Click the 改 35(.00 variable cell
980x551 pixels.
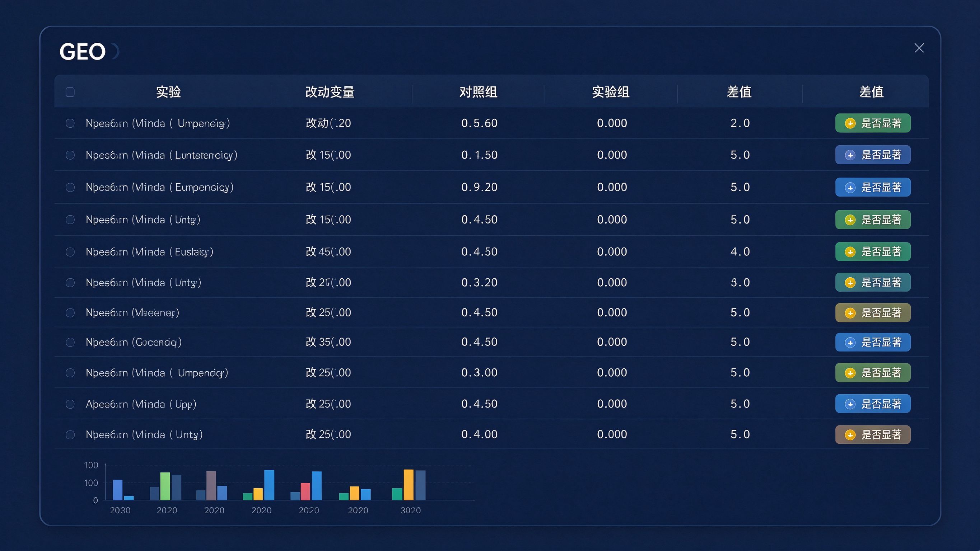tap(328, 342)
